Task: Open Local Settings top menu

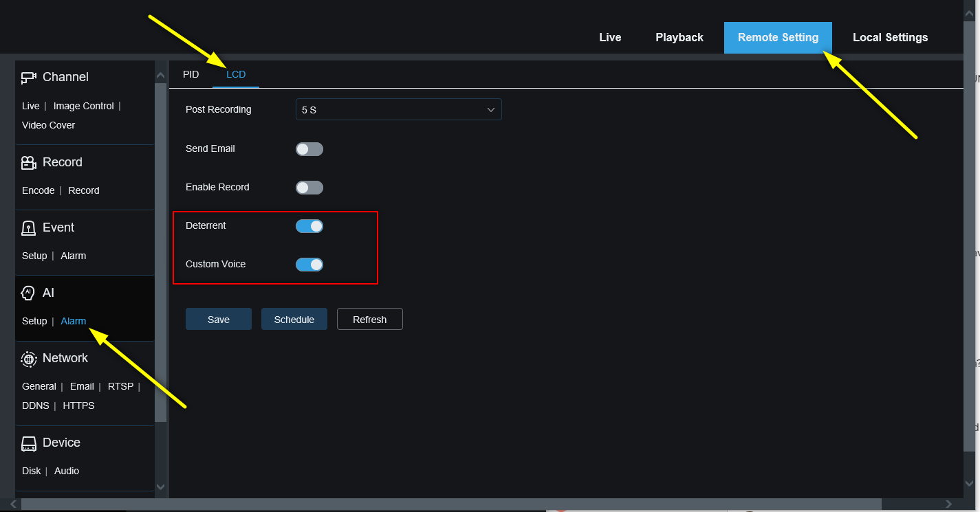Action: [x=890, y=38]
